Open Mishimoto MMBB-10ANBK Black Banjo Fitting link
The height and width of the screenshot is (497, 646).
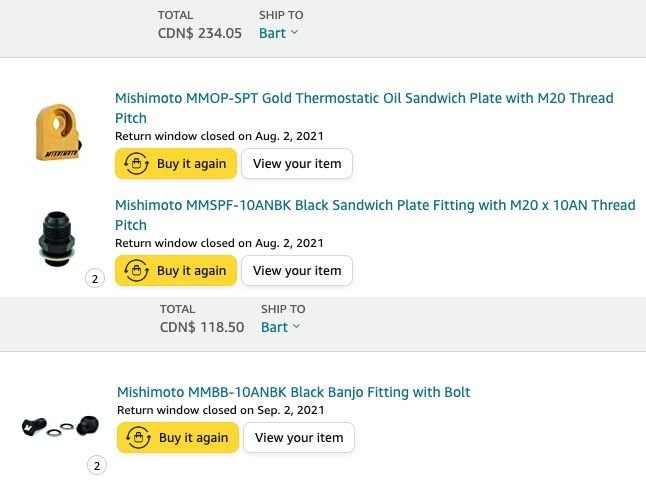click(x=293, y=392)
